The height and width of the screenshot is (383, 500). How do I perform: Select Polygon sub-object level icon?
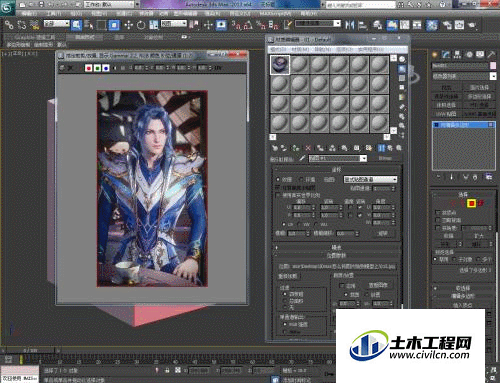[471, 203]
